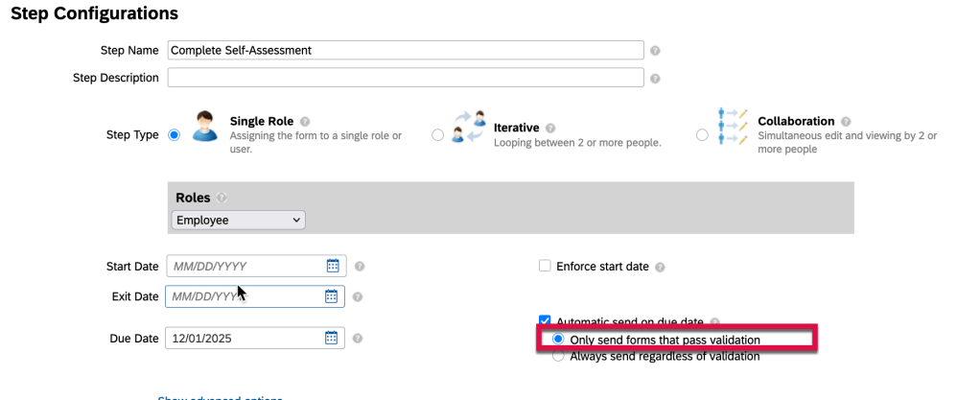This screenshot has width=980, height=400.
Task: Open the Due Date calendar picker
Action: 332,338
